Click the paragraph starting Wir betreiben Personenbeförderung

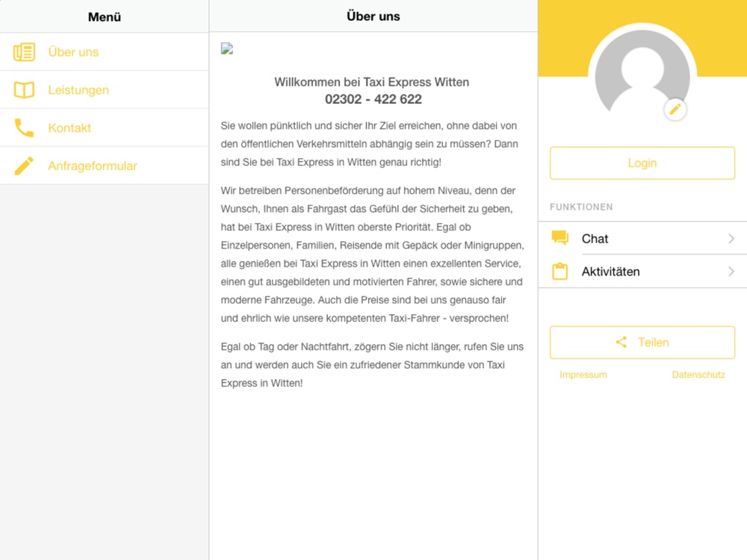[x=372, y=255]
